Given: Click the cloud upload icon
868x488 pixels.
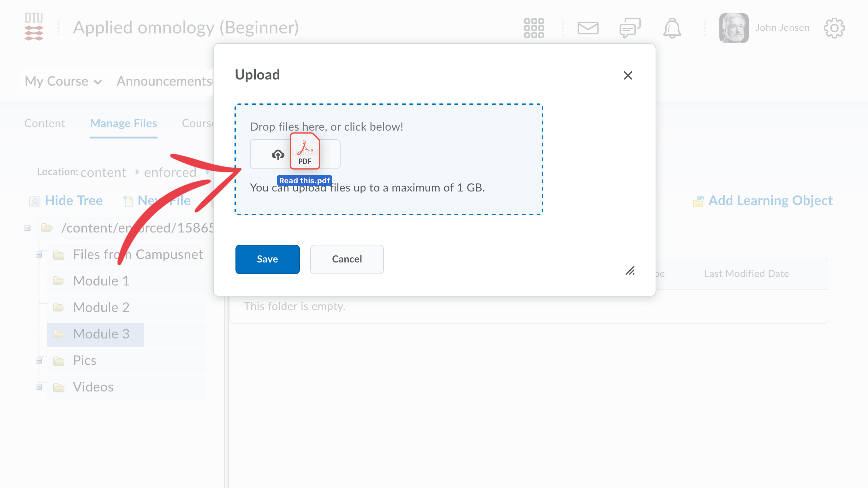Looking at the screenshot, I should click(x=278, y=155).
